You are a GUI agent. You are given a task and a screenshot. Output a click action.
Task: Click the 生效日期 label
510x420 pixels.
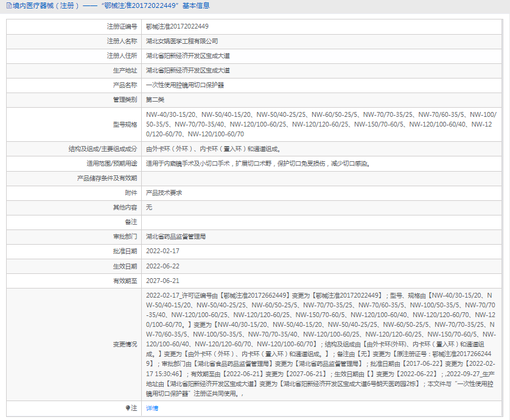click(125, 267)
